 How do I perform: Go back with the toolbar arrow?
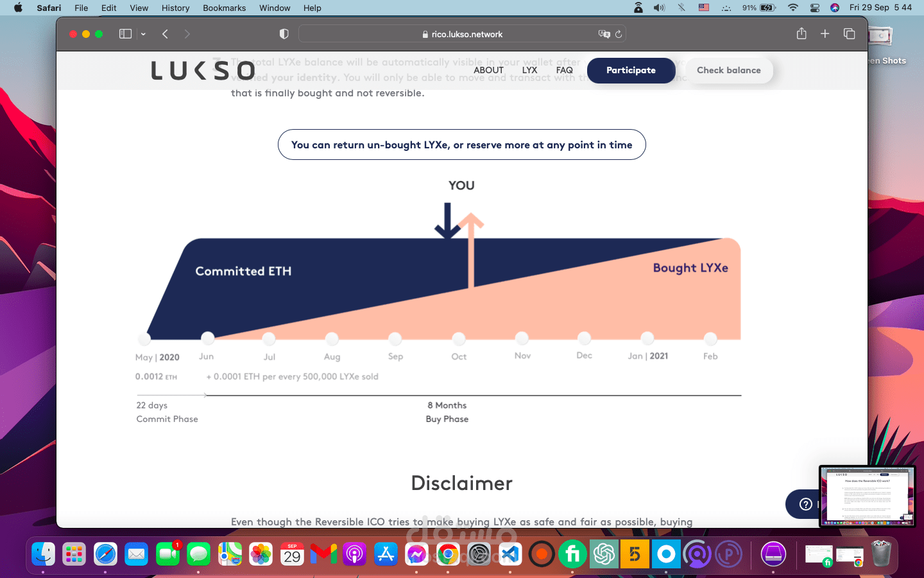click(x=165, y=34)
